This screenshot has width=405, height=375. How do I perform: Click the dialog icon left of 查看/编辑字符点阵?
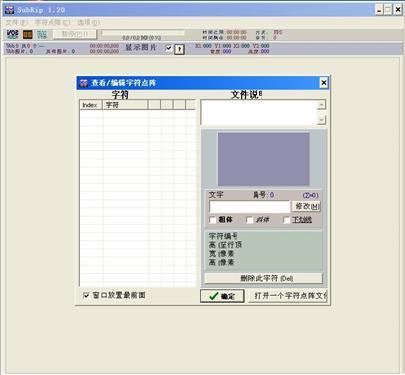click(84, 83)
